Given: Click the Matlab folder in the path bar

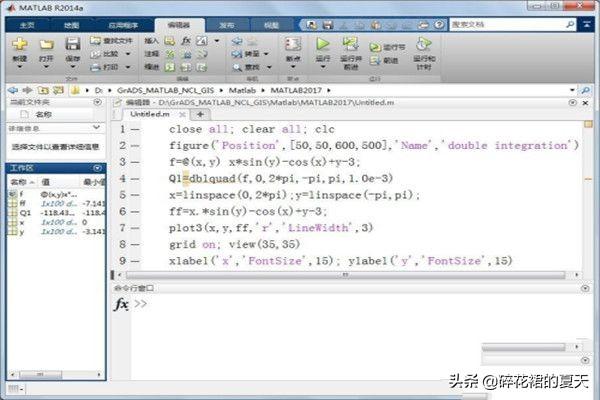Looking at the screenshot, I should tap(242, 90).
